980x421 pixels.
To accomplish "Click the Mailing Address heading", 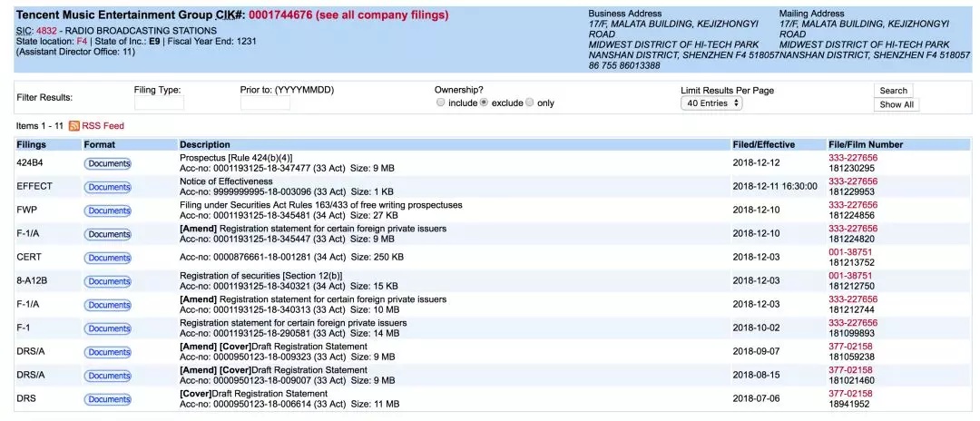I will click(x=813, y=13).
